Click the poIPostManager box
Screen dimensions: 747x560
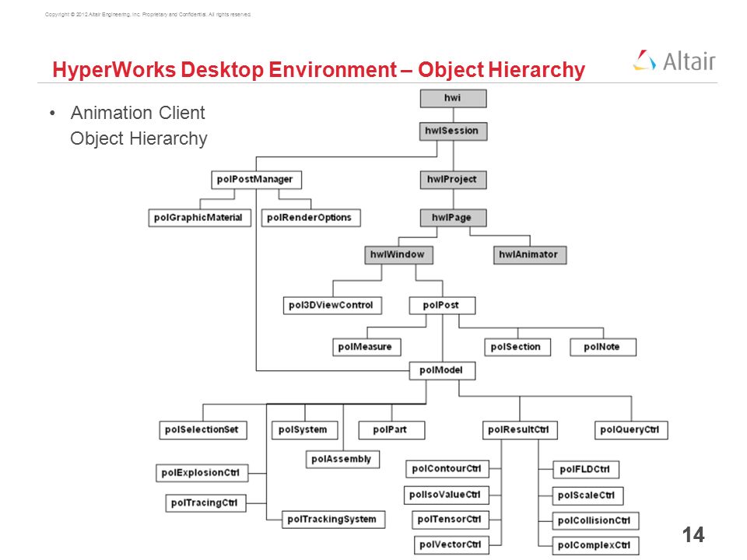[x=256, y=180]
